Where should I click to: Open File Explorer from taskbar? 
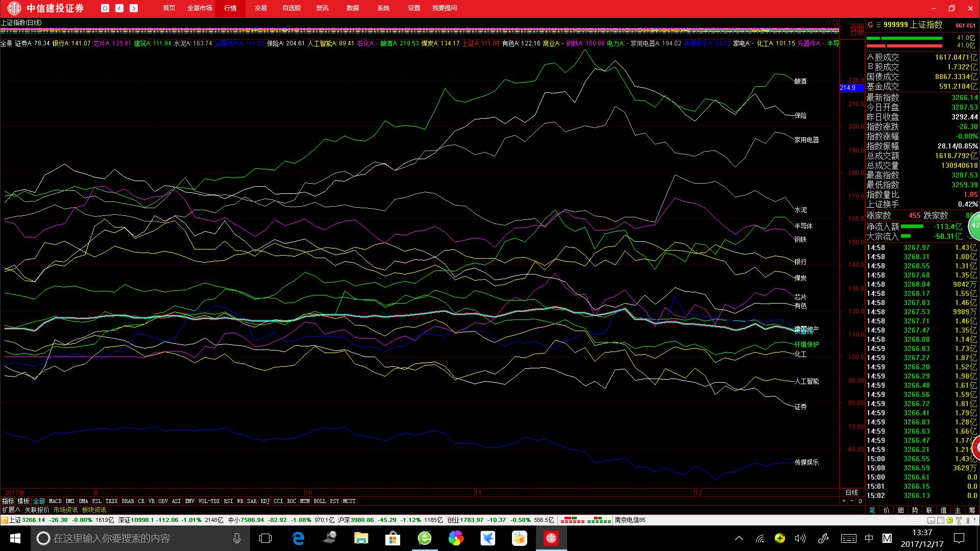(361, 538)
